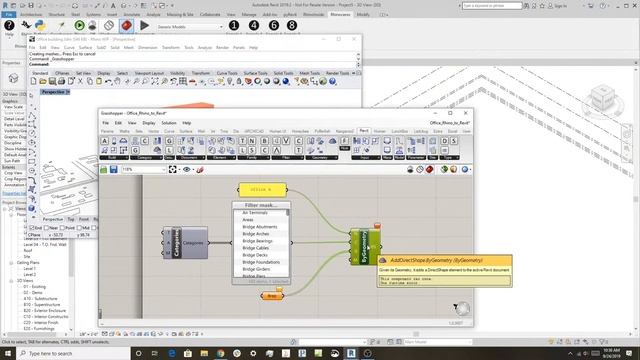The width and height of the screenshot is (640, 360).
Task: Click the black circle numbered 1 in the ribbon
Action: (x=234, y=25)
